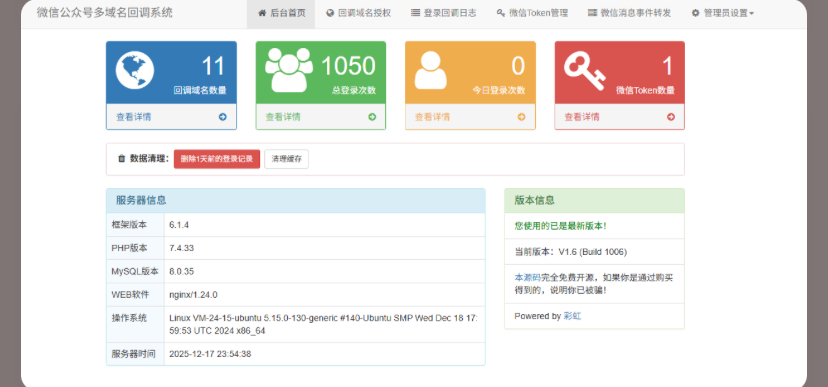
Task: Click the red arrow circle icon
Action: point(671,117)
